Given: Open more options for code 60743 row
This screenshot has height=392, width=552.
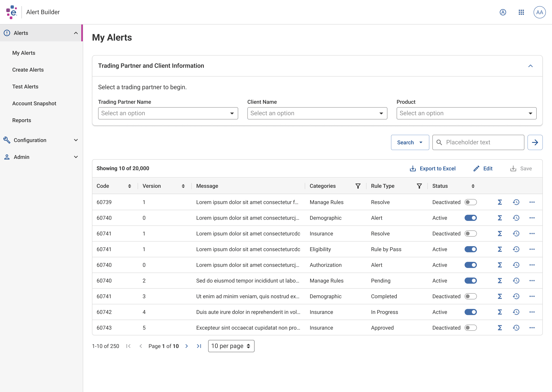Looking at the screenshot, I should click(532, 327).
